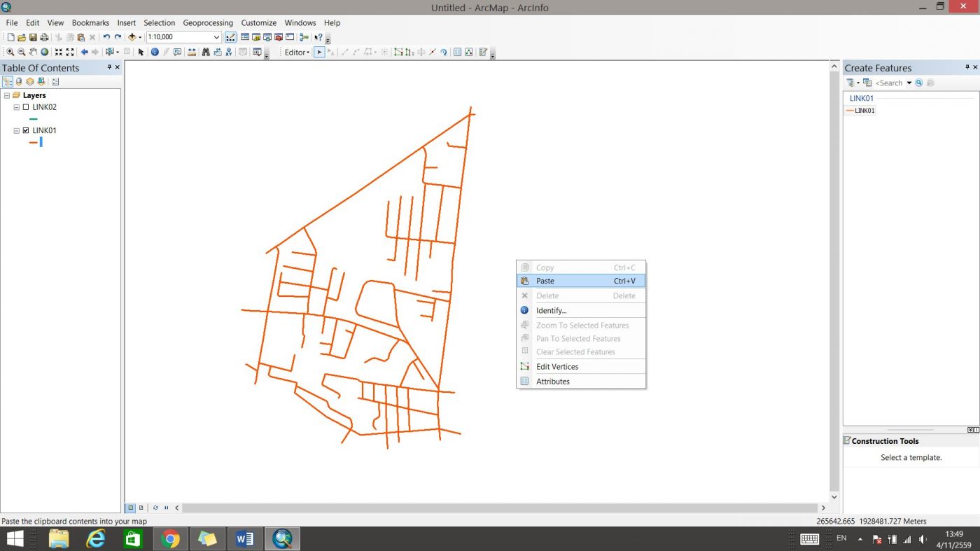The height and width of the screenshot is (551, 980).
Task: Click the Full Extent globe icon
Action: [x=45, y=53]
